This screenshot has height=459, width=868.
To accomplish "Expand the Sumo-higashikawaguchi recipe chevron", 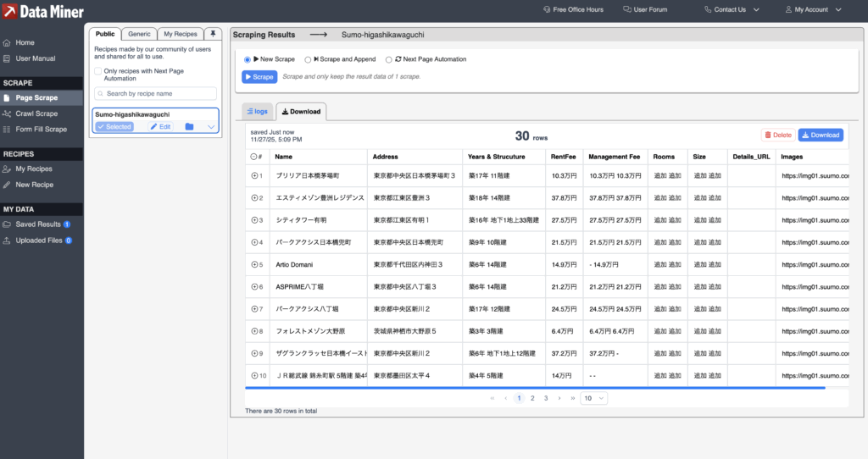I will tap(210, 126).
